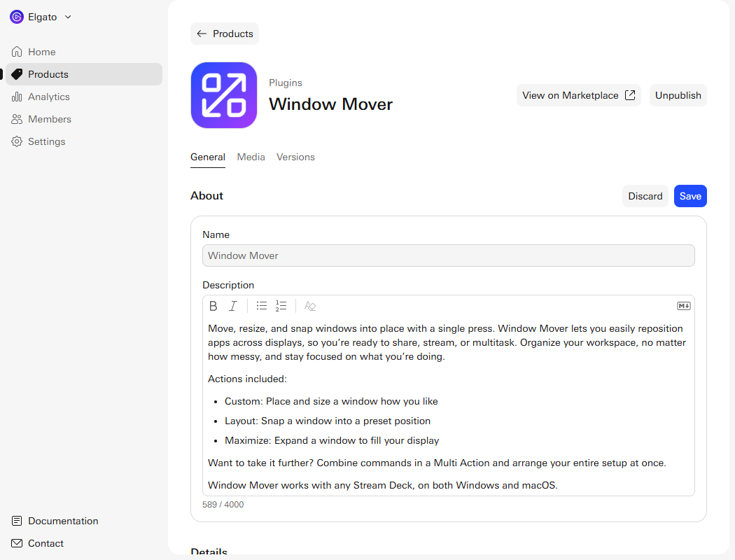Click the Window Mover plugin icon
The width and height of the screenshot is (735, 560).
pos(224,95)
